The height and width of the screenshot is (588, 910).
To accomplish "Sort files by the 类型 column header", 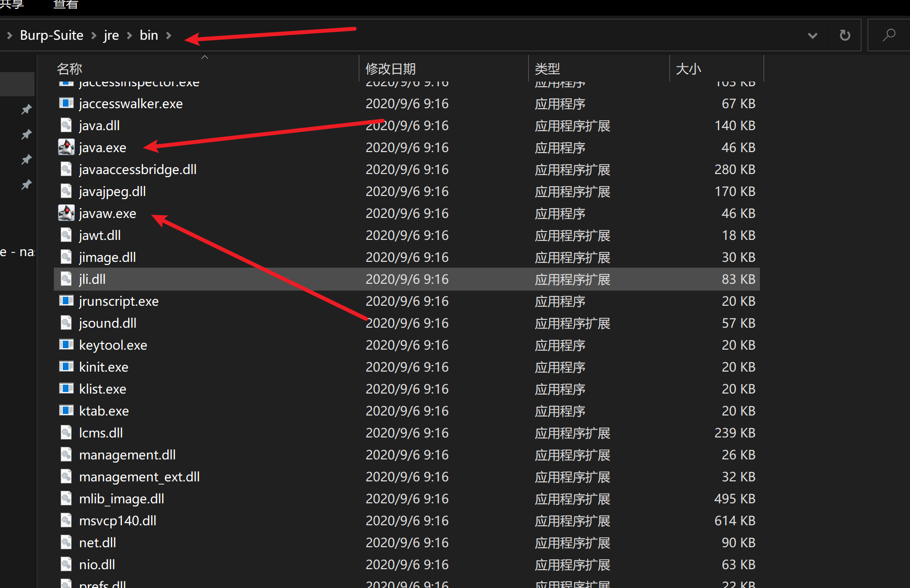I will coord(548,68).
